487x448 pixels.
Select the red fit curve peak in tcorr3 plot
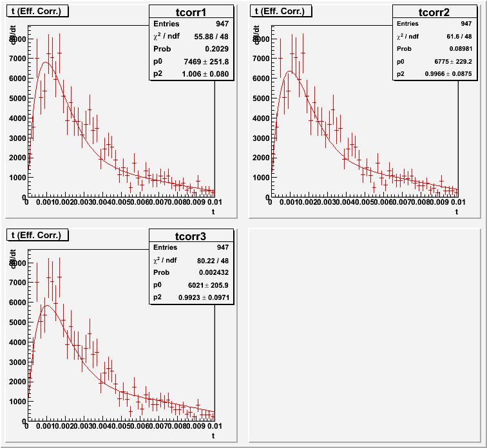[x=45, y=306]
